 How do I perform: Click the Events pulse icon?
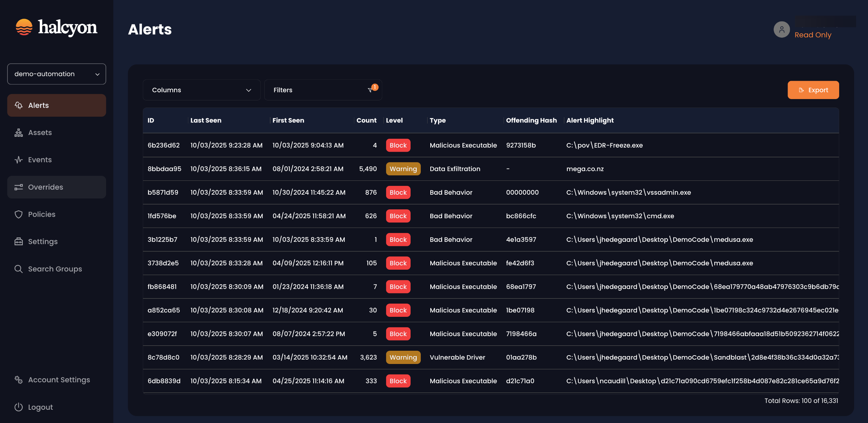[19, 160]
